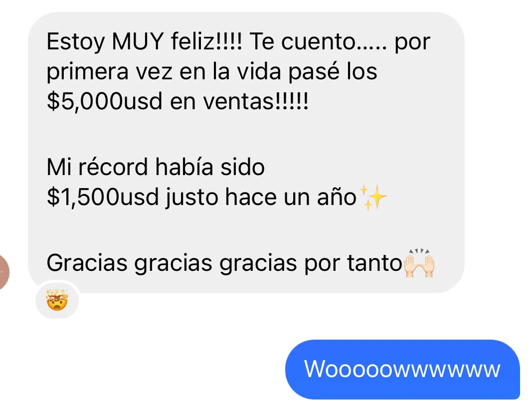Click the exploding head reaction emoji
This screenshot has width=532, height=401.
pyautogui.click(x=57, y=300)
